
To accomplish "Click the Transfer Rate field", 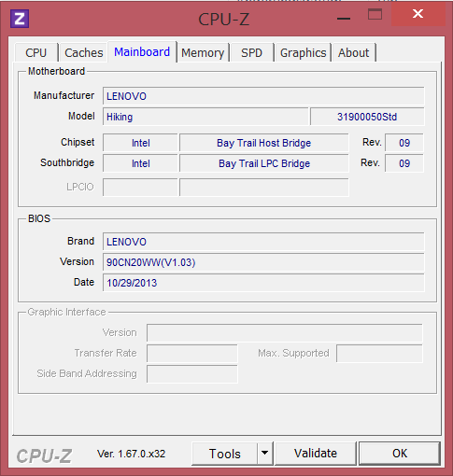I will (x=192, y=354).
